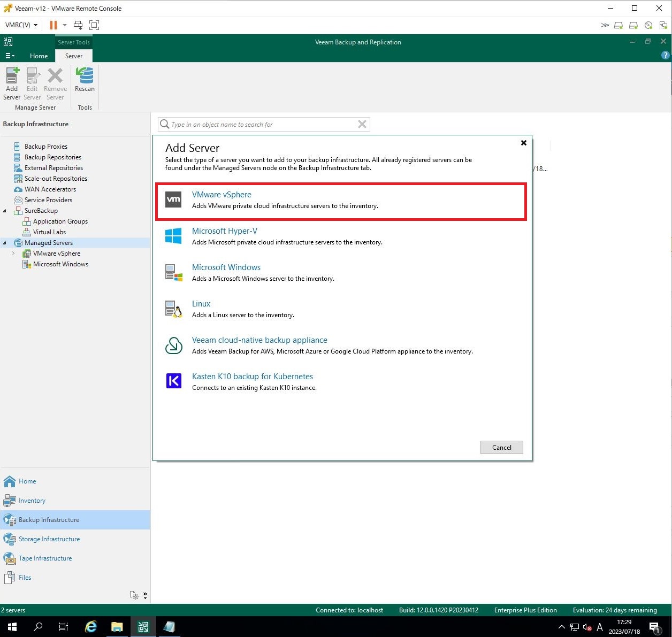Screen dimensions: 672x637
Task: Open Tape Infrastructure navigation view
Action: pyautogui.click(x=45, y=558)
